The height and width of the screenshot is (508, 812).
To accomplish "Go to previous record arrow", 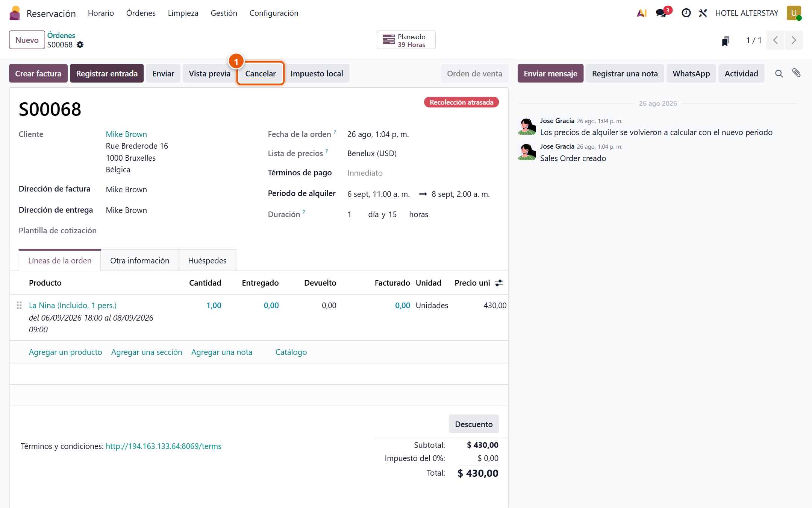I will [x=775, y=40].
